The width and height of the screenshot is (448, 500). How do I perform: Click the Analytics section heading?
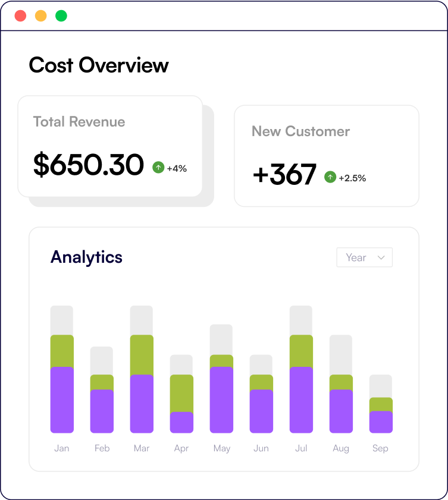coord(86,257)
